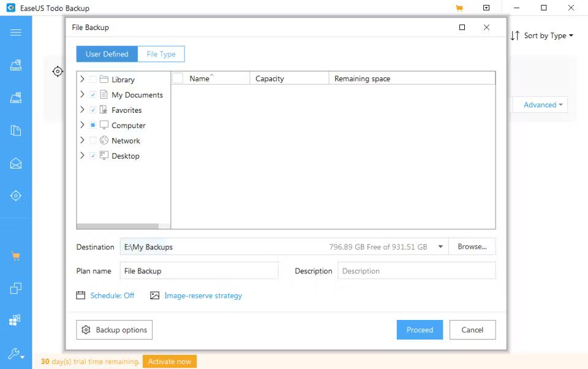Open the sidebar shopping cart icon
588x369 pixels.
point(16,256)
